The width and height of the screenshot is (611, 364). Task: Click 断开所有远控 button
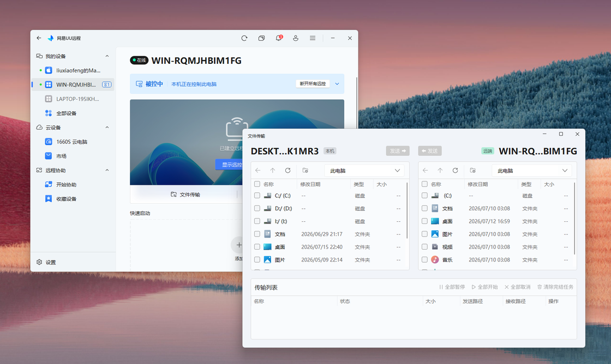pos(313,84)
